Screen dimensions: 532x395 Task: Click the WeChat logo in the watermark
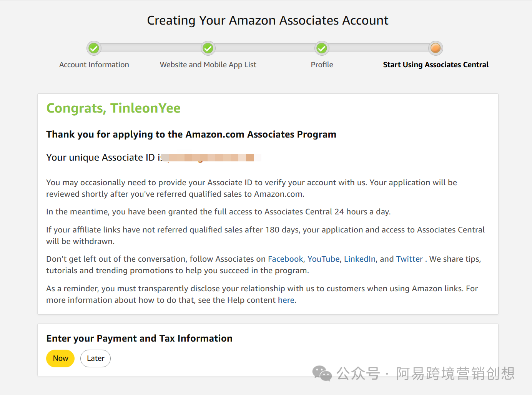pos(322,373)
